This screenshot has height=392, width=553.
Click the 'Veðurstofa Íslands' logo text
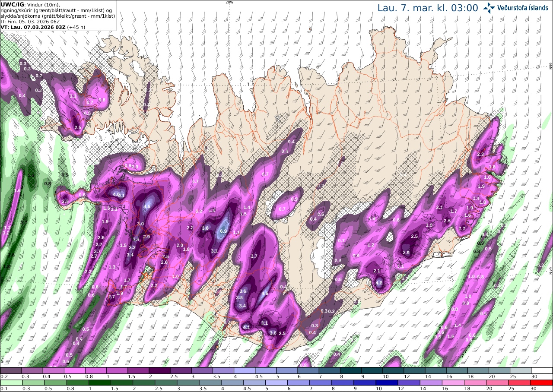[x=523, y=8]
